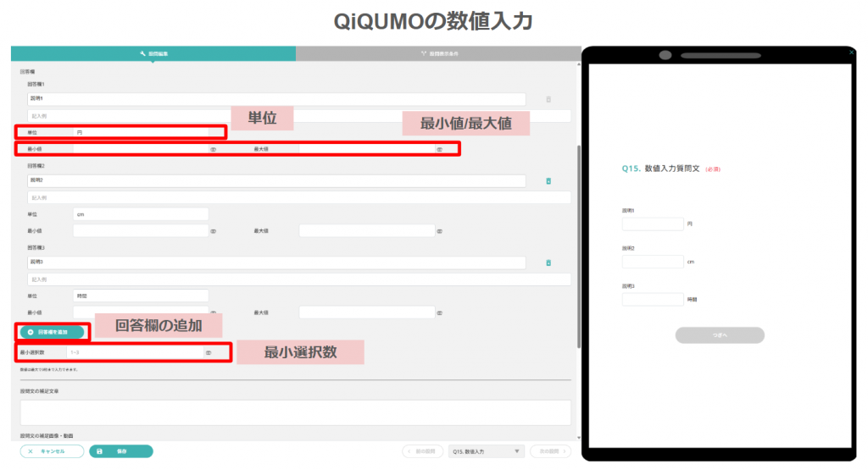This screenshot has height=470, width=868.
Task: Close the tablet preview with the X icon
Action: 851,53
